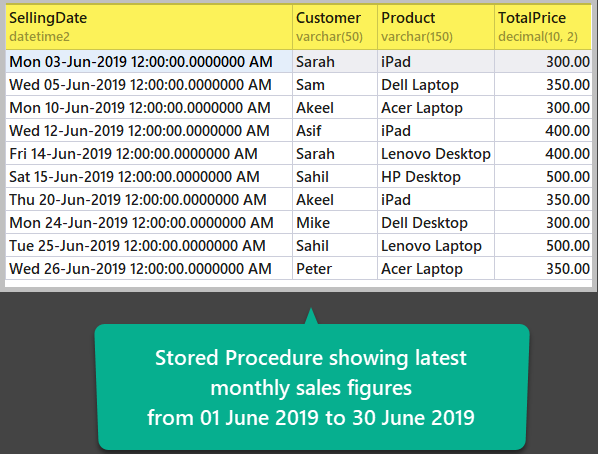Select customer 'Sarah' in the 14-Jun row

335,153
